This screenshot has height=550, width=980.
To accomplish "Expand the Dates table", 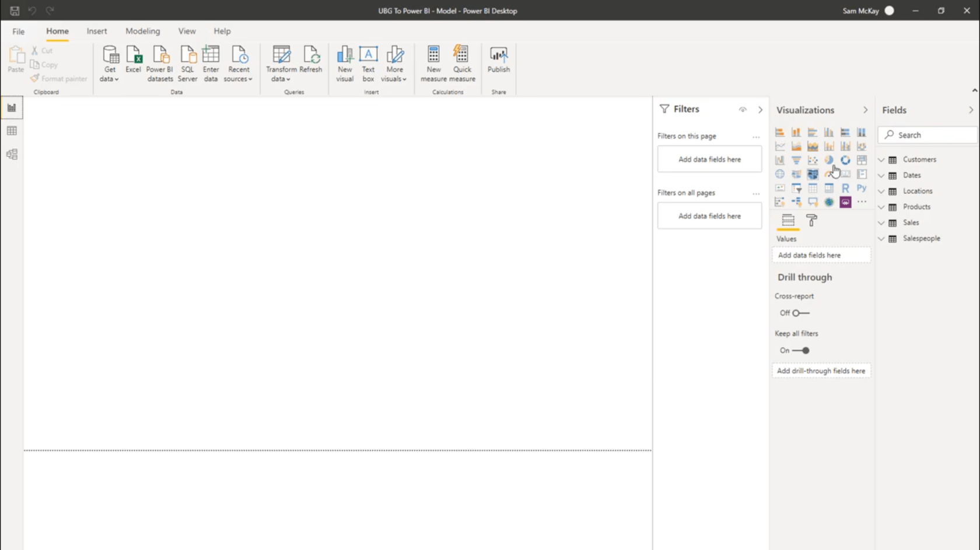I will point(881,175).
